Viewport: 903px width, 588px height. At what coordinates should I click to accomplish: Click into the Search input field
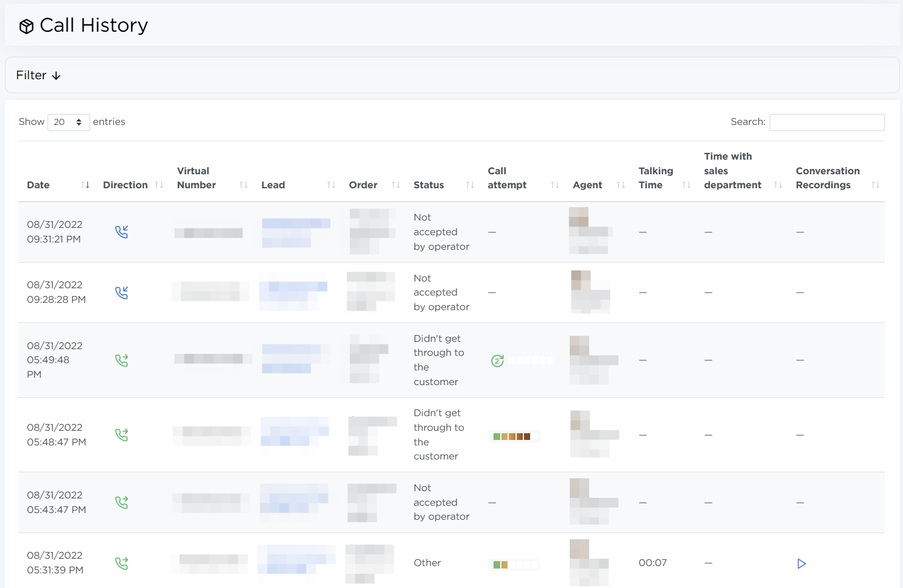[x=826, y=122]
